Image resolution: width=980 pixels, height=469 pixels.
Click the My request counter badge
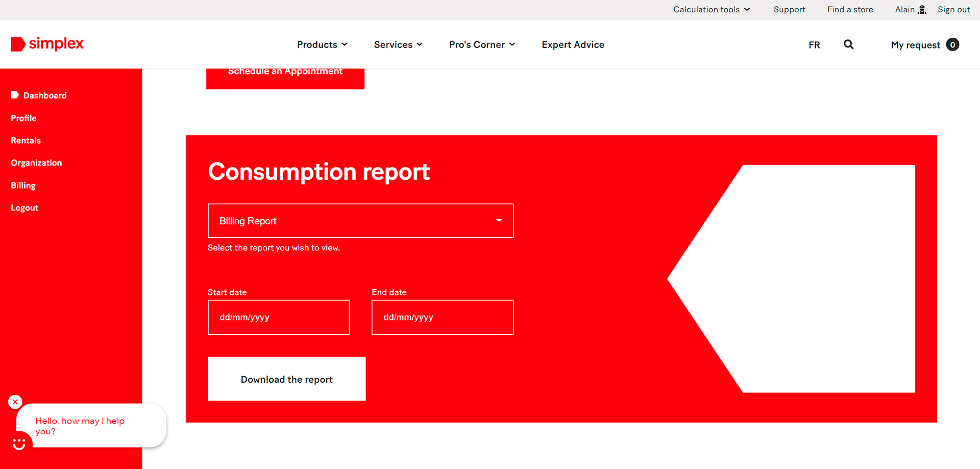pyautogui.click(x=952, y=45)
